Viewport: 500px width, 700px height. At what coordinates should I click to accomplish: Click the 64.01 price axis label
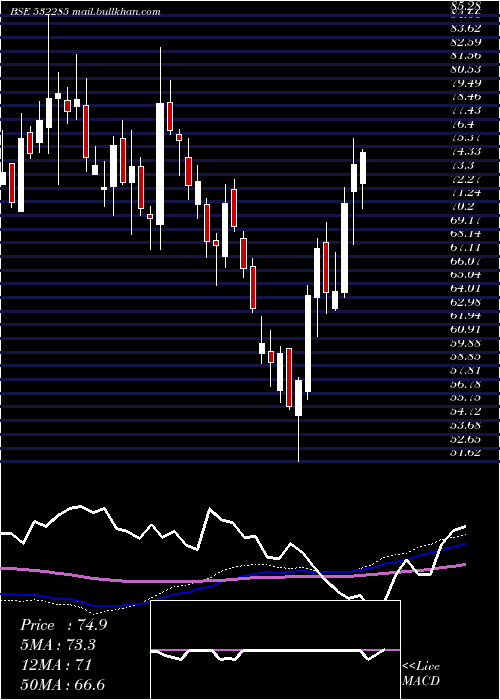click(x=466, y=288)
